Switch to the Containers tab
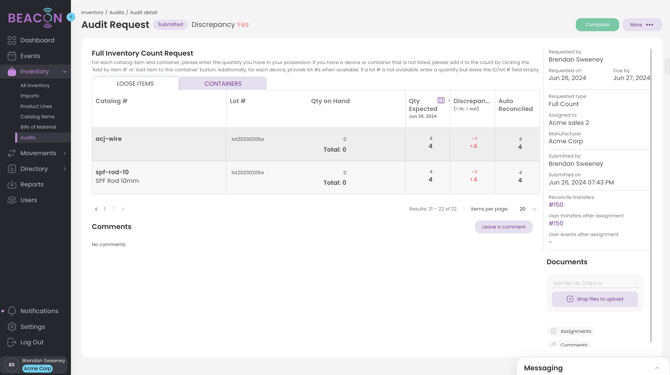670x375 pixels. point(223,83)
